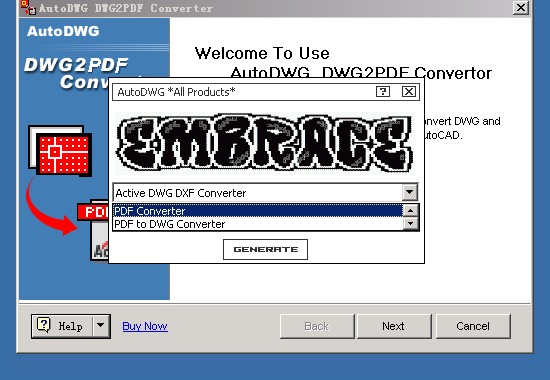
Task: Click the list scroll up arrow
Action: (410, 211)
